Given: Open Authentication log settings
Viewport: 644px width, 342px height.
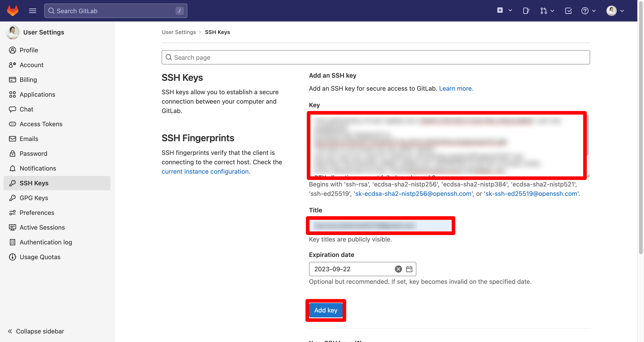Looking at the screenshot, I should (x=45, y=242).
